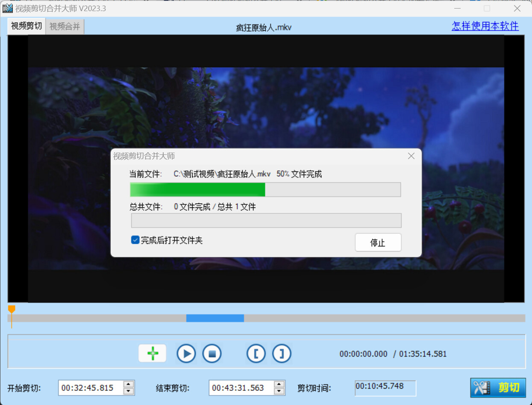Click the current time 00:00:00.000 readout
Image resolution: width=532 pixels, height=405 pixels.
click(364, 354)
